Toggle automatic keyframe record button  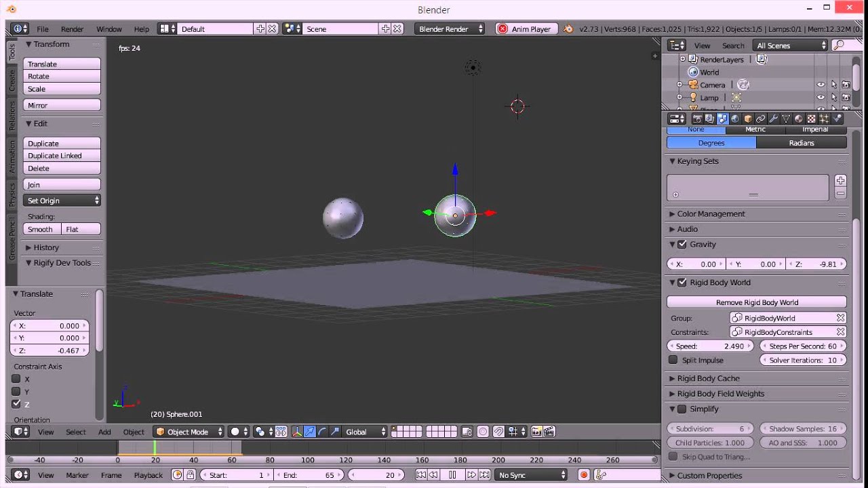click(x=584, y=475)
